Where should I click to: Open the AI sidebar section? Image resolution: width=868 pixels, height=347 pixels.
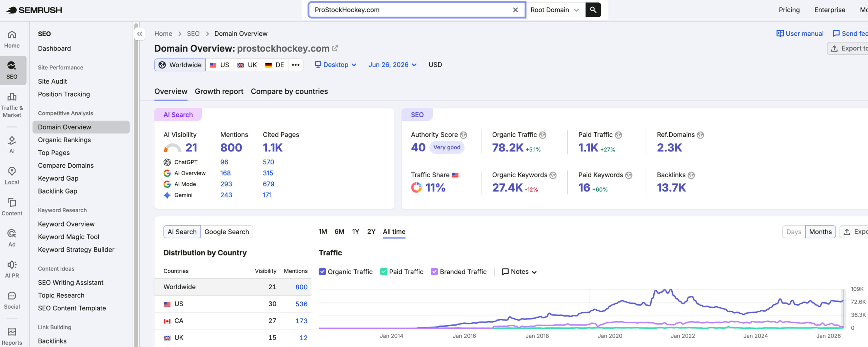tap(12, 145)
